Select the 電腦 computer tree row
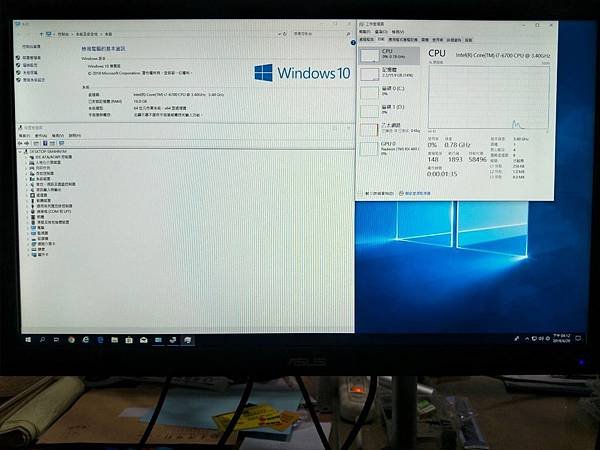This screenshot has width=600, height=450. (x=38, y=228)
